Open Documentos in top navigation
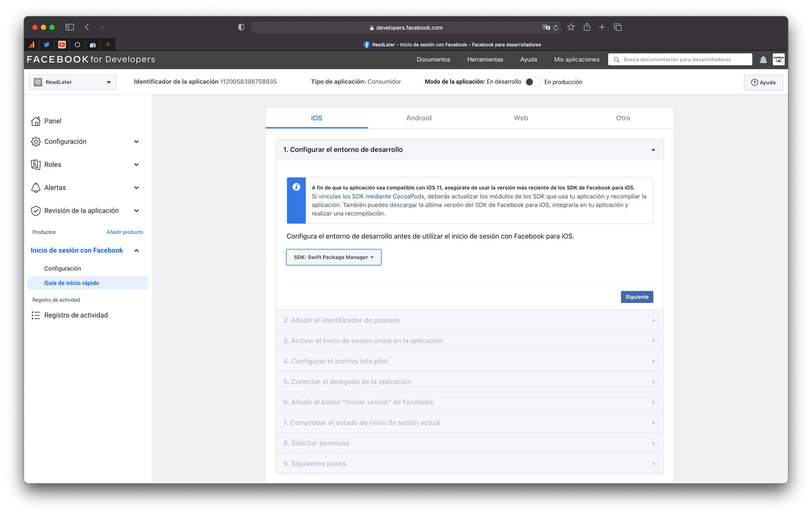812x515 pixels. (433, 59)
